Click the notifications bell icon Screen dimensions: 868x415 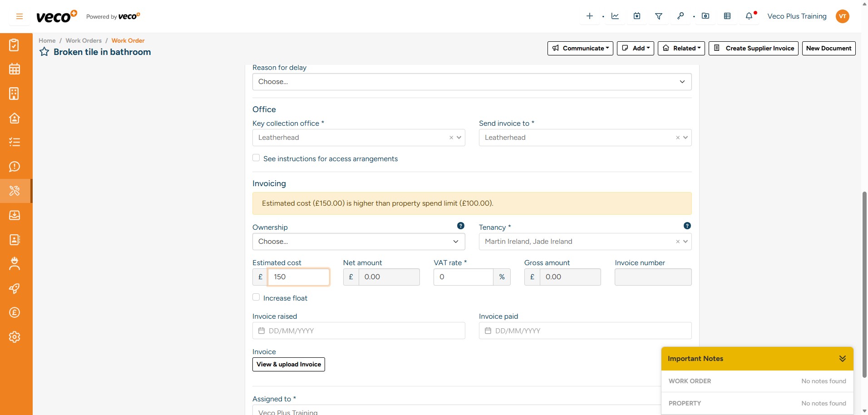(x=749, y=16)
